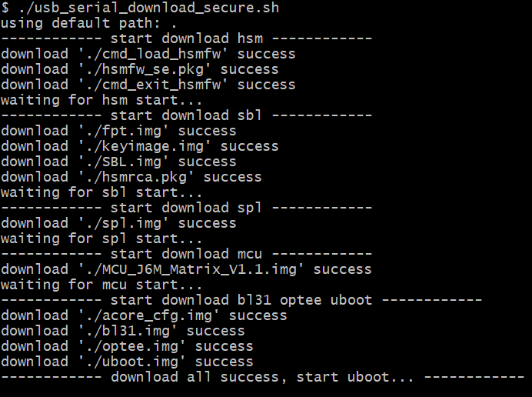This screenshot has width=532, height=397.
Task: Click the keyimage.img success line
Action: tap(140, 146)
